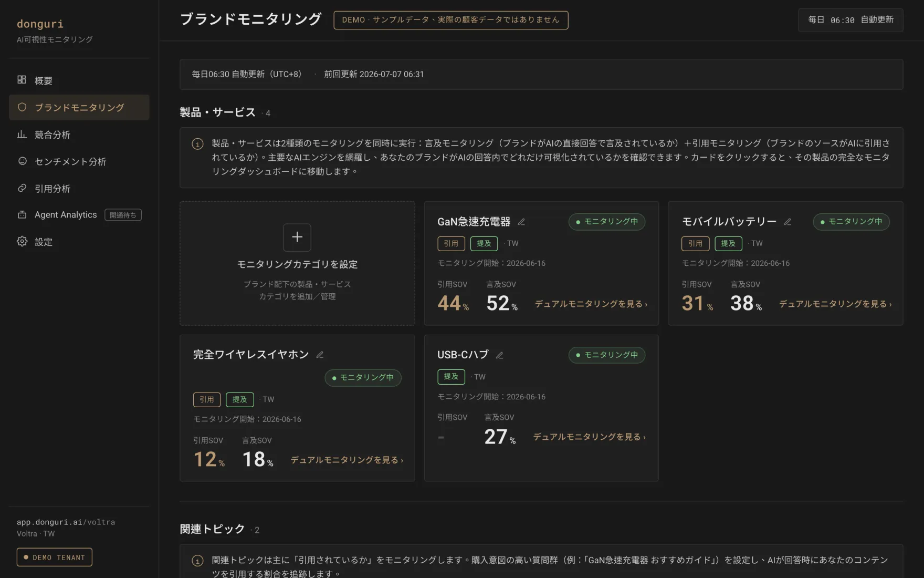The image size is (924, 578).
Task: Go to 競合分析
Action: coord(79,135)
